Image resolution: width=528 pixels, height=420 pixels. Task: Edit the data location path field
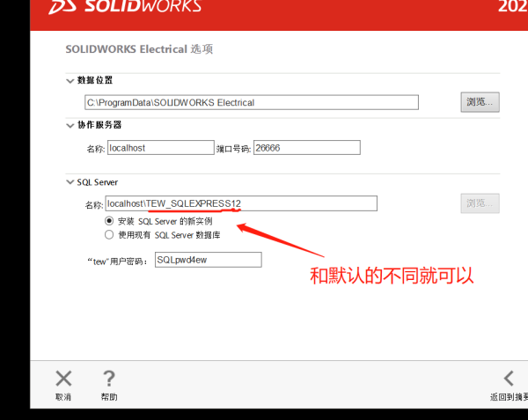point(252,102)
